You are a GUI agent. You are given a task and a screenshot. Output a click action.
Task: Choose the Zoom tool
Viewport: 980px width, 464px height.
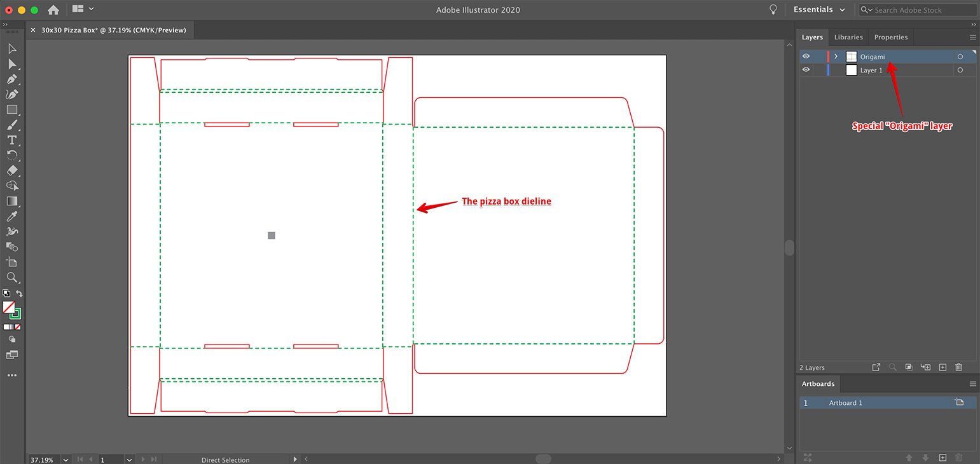click(x=11, y=277)
